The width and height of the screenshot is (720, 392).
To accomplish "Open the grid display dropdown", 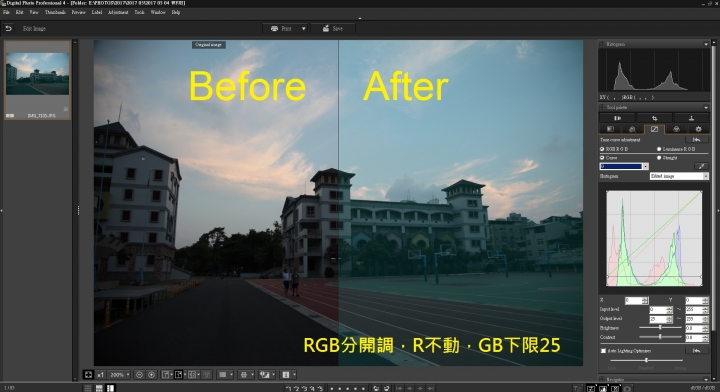I will (x=246, y=375).
